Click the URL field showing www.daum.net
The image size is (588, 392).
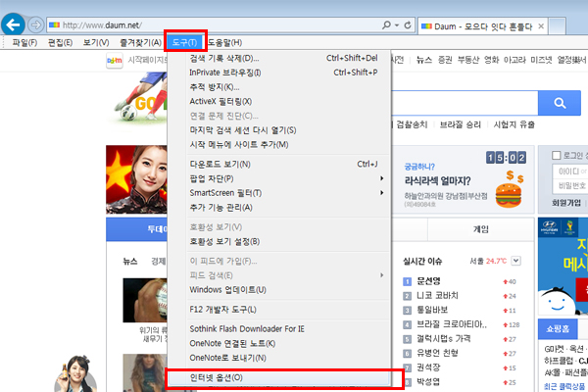(214, 25)
